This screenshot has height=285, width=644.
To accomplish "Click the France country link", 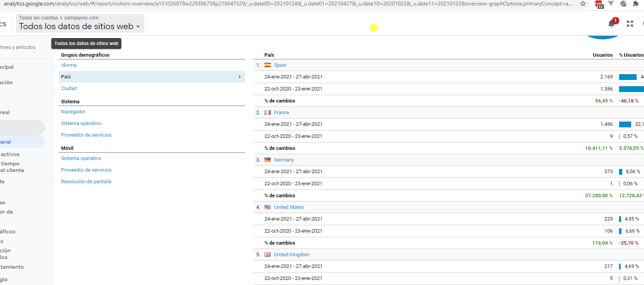I will pyautogui.click(x=282, y=113).
